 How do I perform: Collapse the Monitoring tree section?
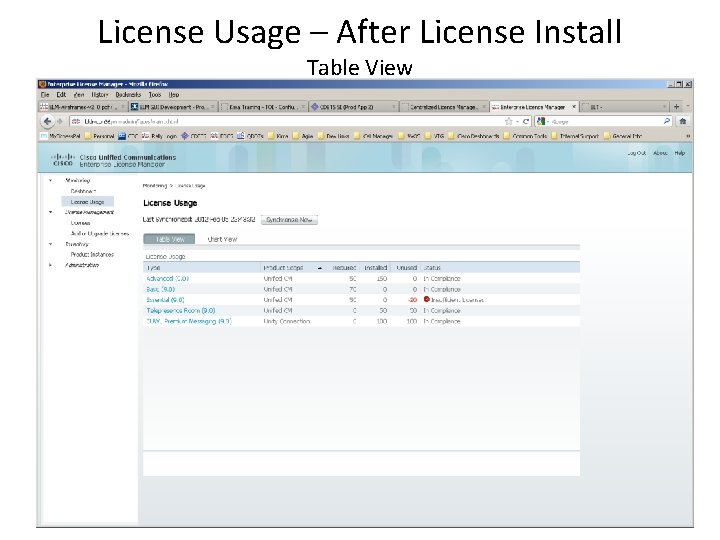pyautogui.click(x=51, y=180)
